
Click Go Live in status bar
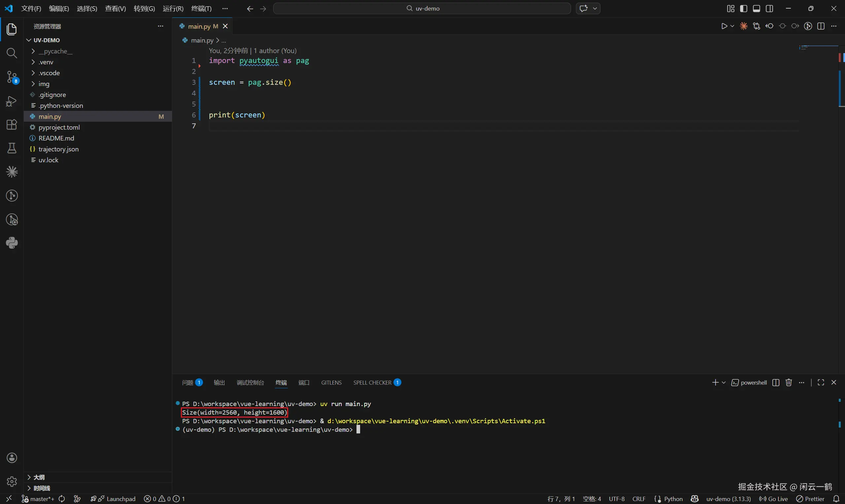pos(774,499)
